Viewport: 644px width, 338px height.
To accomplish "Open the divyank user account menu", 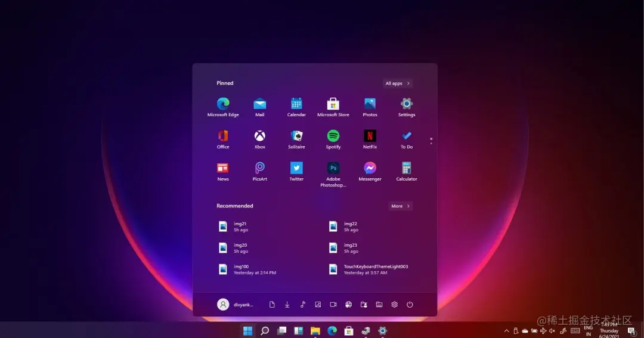I will [x=236, y=305].
